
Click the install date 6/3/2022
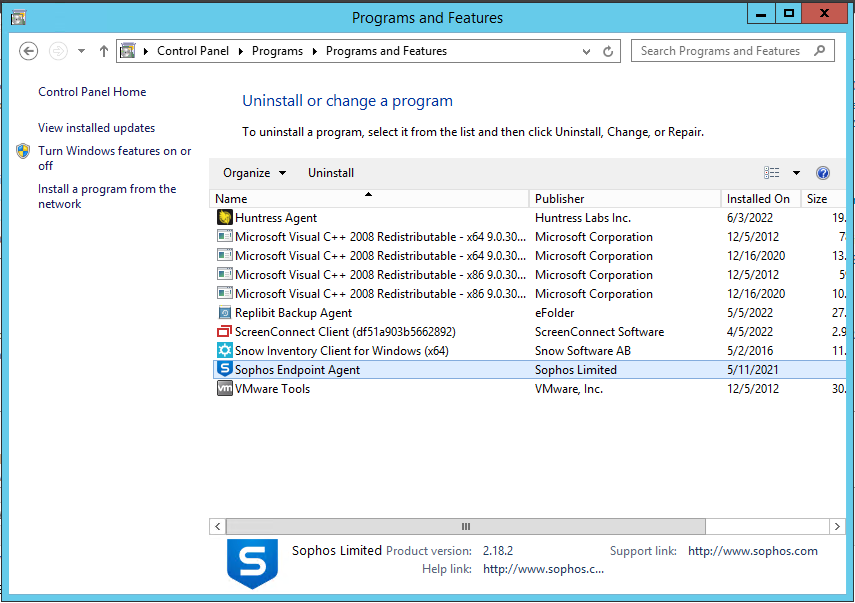tap(750, 218)
